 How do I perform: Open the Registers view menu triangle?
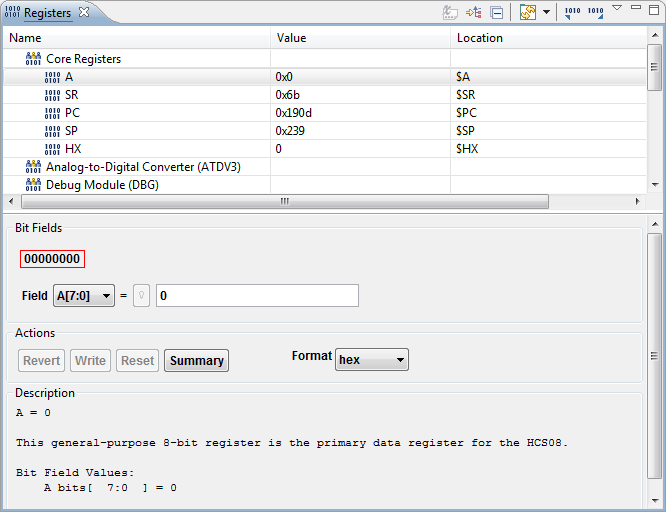click(x=617, y=9)
